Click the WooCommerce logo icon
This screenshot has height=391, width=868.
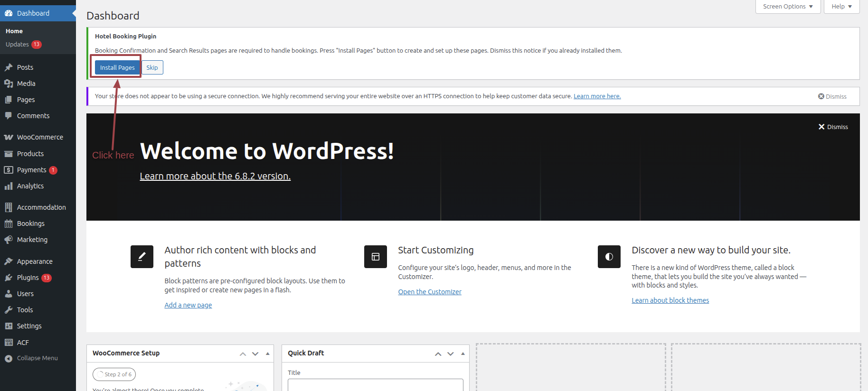click(x=9, y=137)
